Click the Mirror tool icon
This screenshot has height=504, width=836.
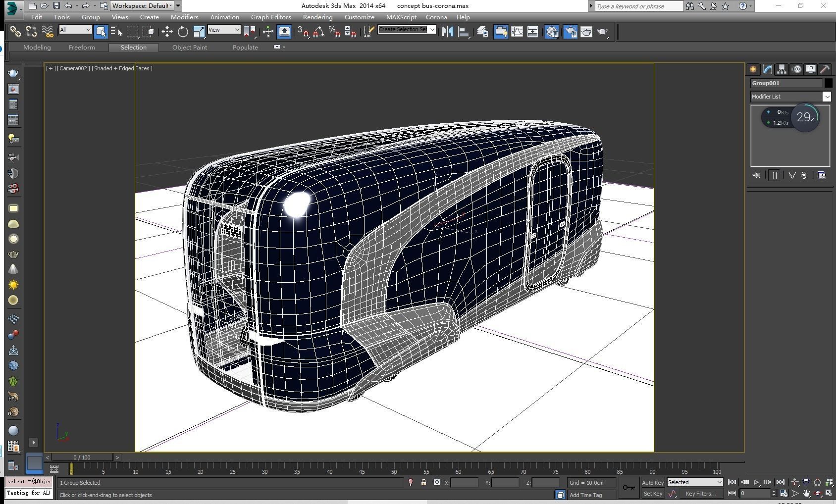point(447,32)
